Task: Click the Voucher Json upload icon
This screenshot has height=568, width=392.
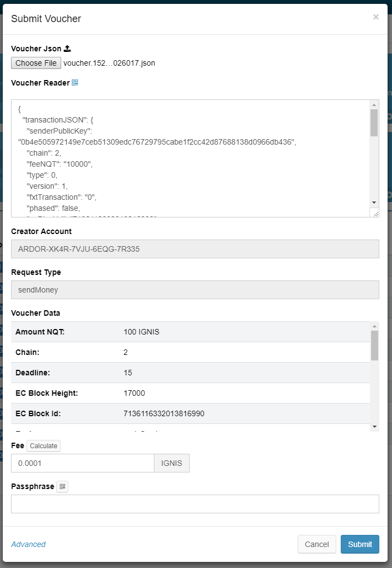Action: pyautogui.click(x=67, y=49)
